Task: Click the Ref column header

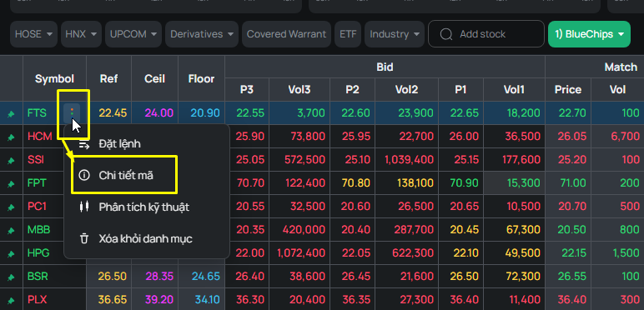Action: tap(108, 78)
